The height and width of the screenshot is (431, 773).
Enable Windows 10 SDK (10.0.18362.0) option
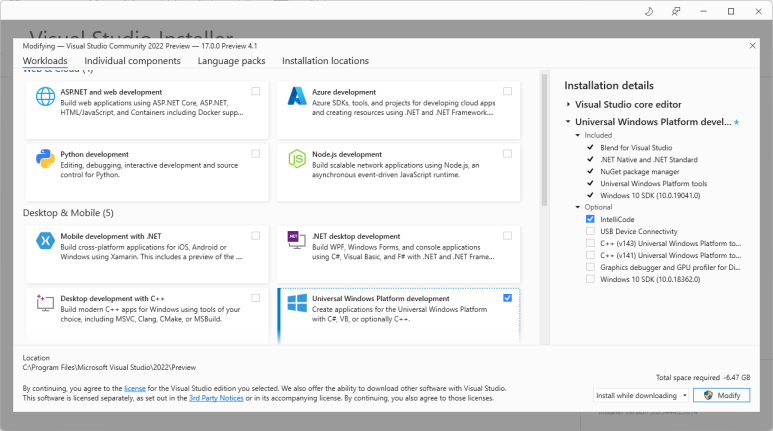(x=590, y=279)
